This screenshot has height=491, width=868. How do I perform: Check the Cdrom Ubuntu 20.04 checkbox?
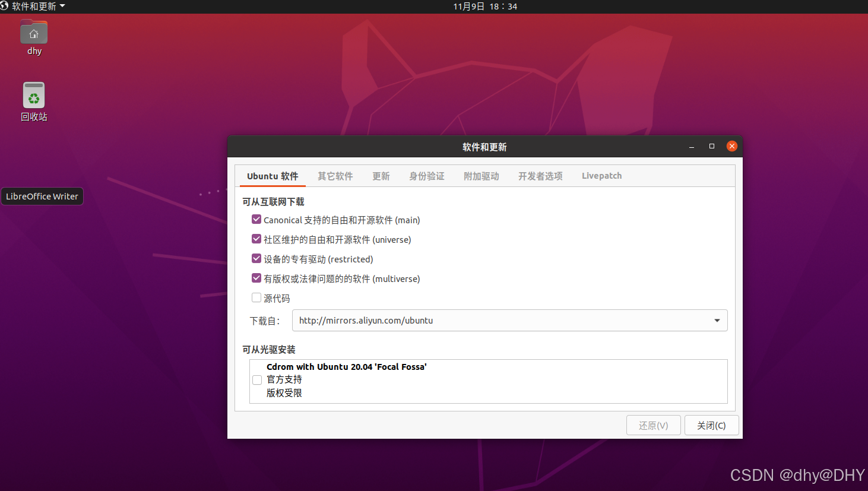pyautogui.click(x=257, y=380)
